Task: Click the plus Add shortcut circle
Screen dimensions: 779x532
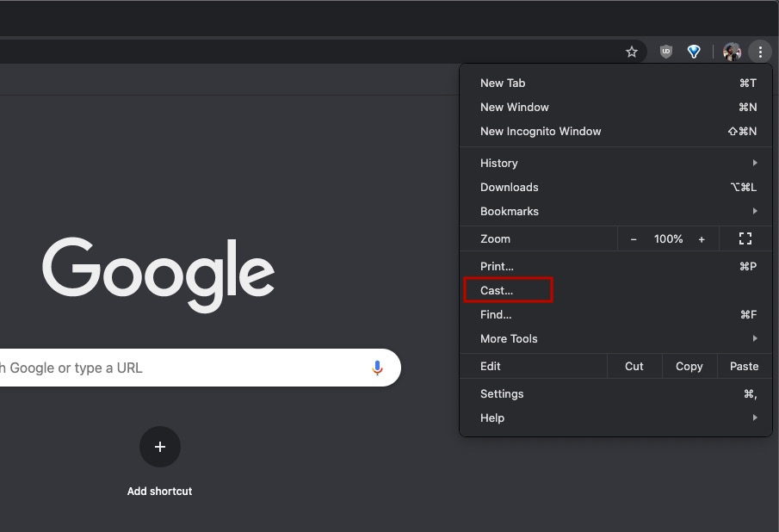Action: point(160,447)
